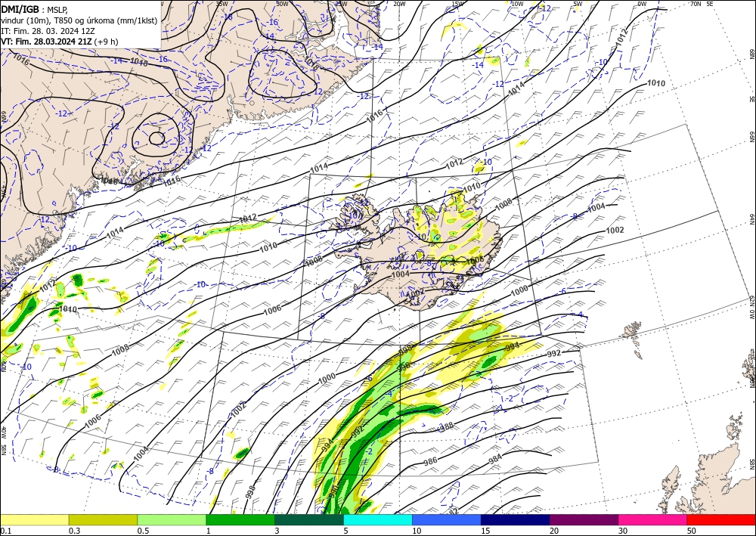Click the '70N 5E' corner label
Viewport: 756px width, 536px height.
(702, 4)
